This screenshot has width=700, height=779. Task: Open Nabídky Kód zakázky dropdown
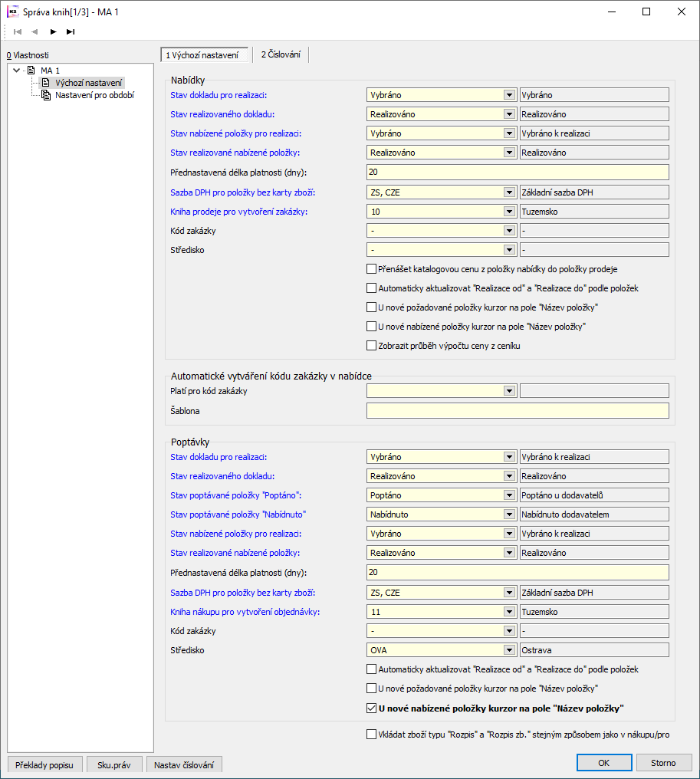(x=509, y=231)
